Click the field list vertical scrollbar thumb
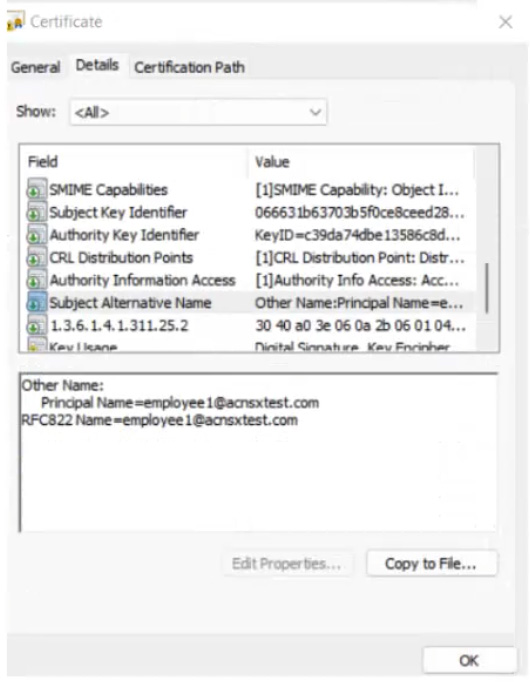530x682 pixels. (487, 288)
